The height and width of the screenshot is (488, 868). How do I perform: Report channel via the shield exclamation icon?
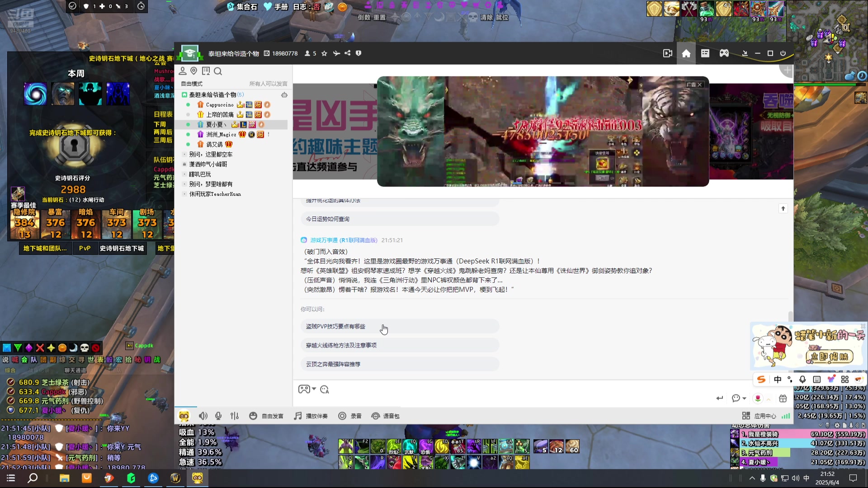[359, 53]
